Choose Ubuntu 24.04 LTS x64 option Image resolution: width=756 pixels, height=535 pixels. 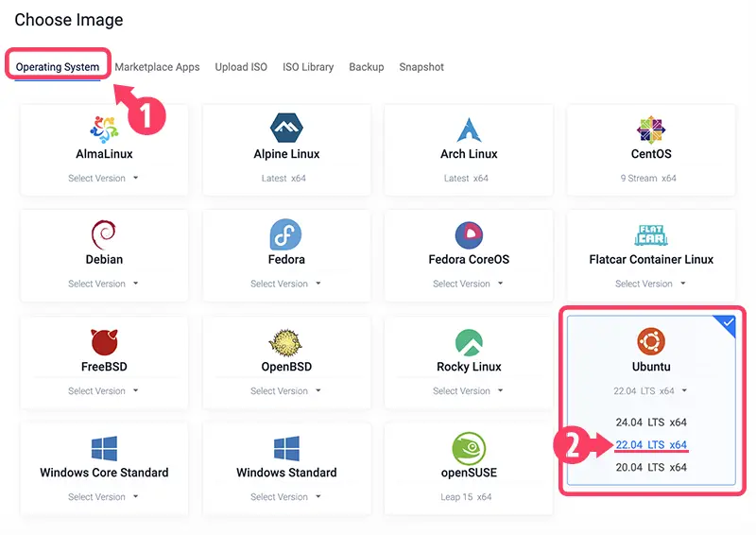click(651, 423)
